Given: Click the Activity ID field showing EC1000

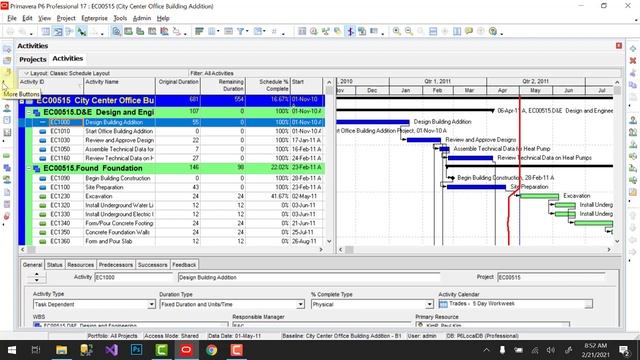Looking at the screenshot, I should click(x=134, y=278).
